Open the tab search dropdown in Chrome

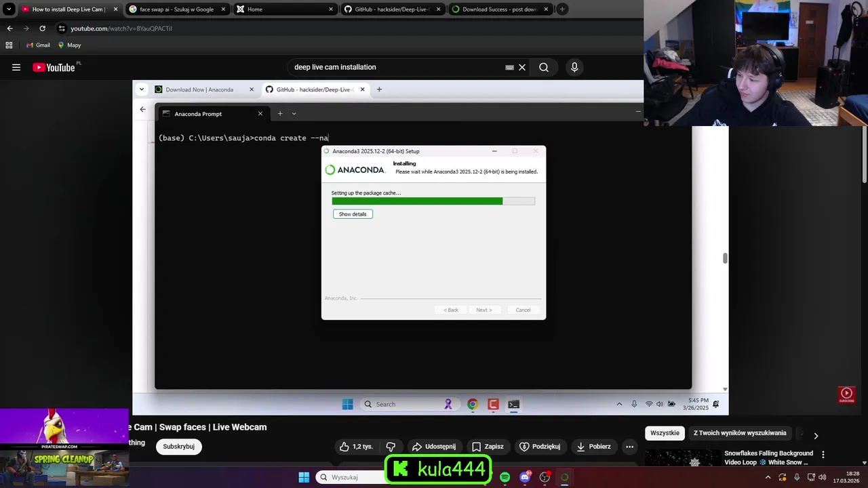pos(9,9)
